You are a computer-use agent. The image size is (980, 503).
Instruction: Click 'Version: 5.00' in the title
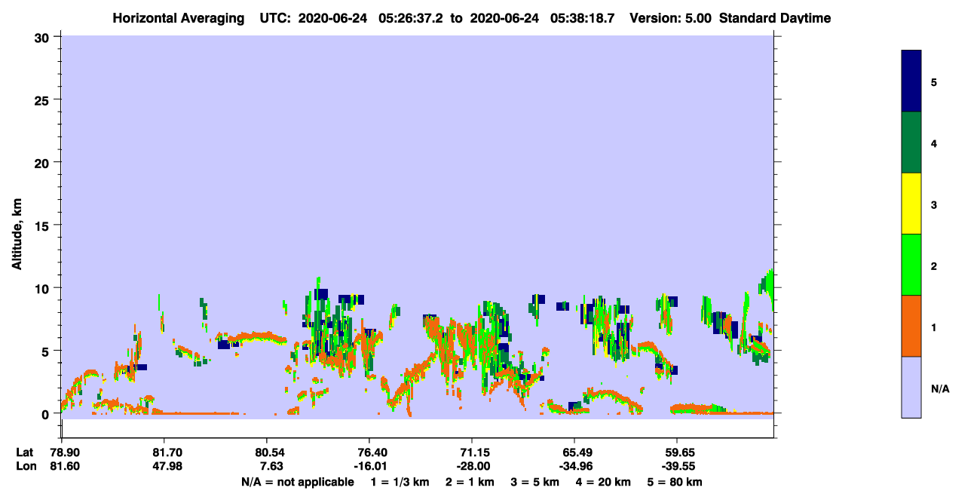(670, 18)
